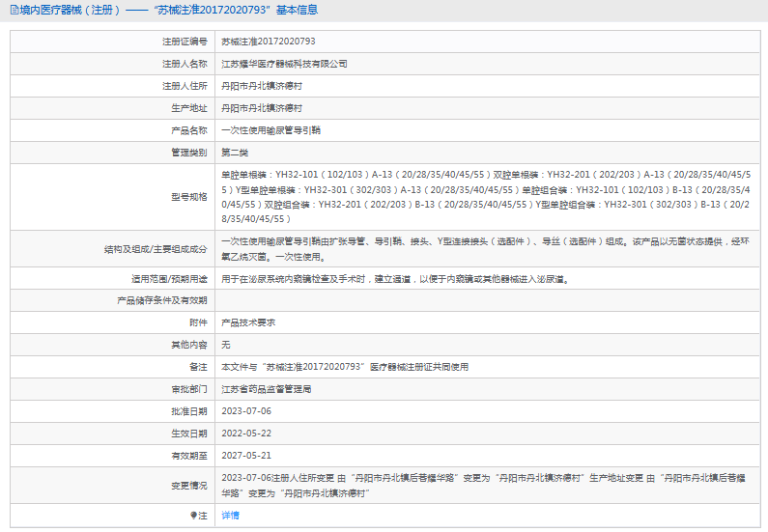Click the pin icon beside 注 label

pyautogui.click(x=193, y=516)
